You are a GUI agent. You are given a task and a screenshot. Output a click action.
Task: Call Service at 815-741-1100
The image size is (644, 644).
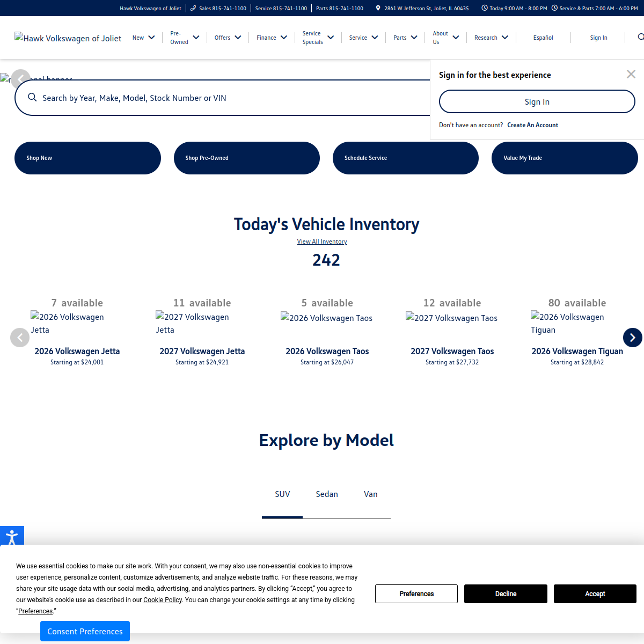[281, 8]
